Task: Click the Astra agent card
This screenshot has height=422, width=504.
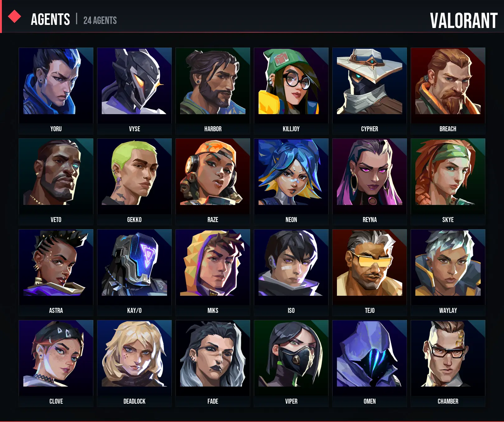Action: 56,272
